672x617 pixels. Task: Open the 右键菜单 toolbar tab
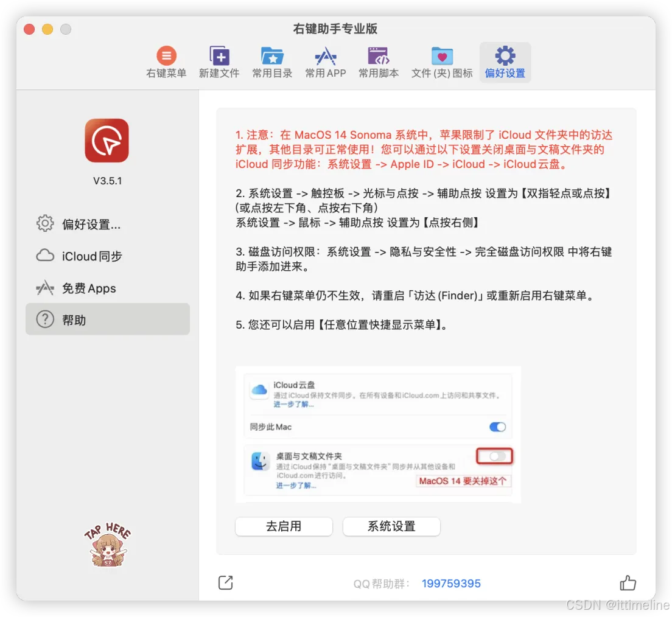pos(166,62)
